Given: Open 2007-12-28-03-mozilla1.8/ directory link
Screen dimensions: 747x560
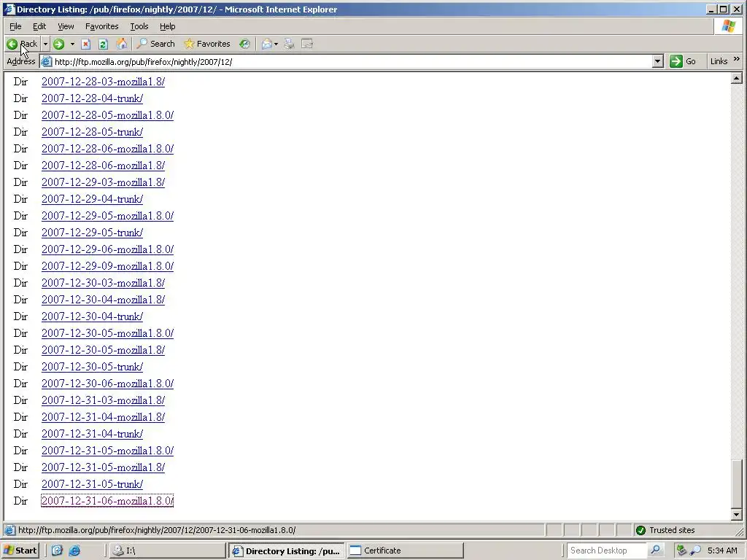Looking at the screenshot, I should pyautogui.click(x=103, y=82).
